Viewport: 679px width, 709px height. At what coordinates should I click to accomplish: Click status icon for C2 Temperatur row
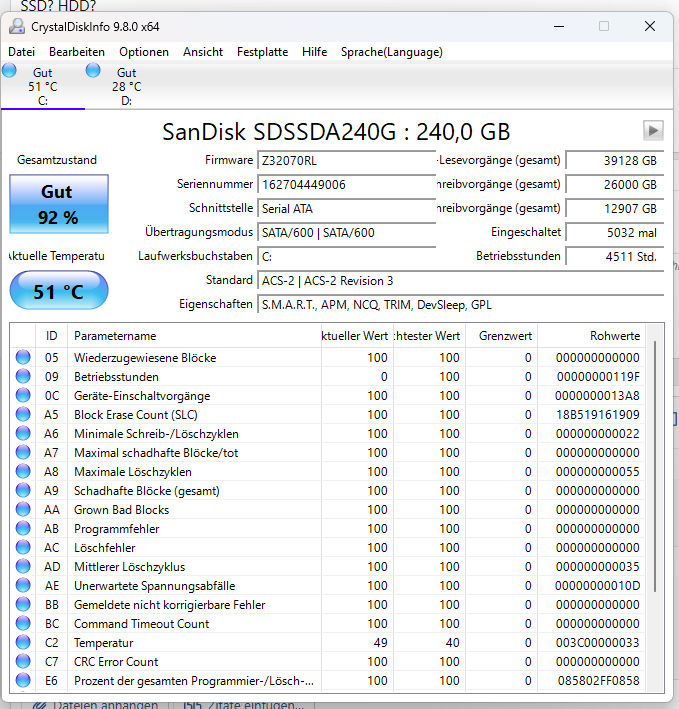[x=23, y=642]
